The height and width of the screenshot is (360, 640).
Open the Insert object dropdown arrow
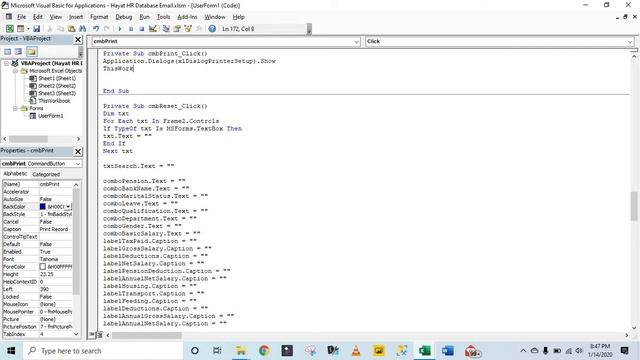click(28, 29)
